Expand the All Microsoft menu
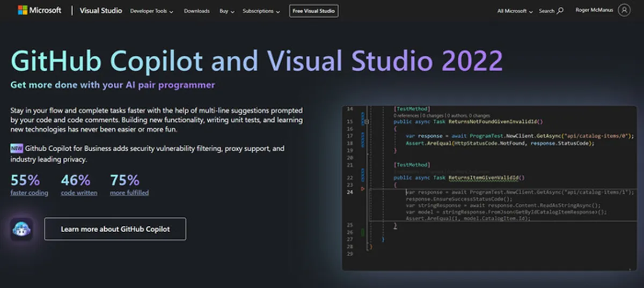Image resolution: width=644 pixels, height=288 pixels. click(x=515, y=11)
